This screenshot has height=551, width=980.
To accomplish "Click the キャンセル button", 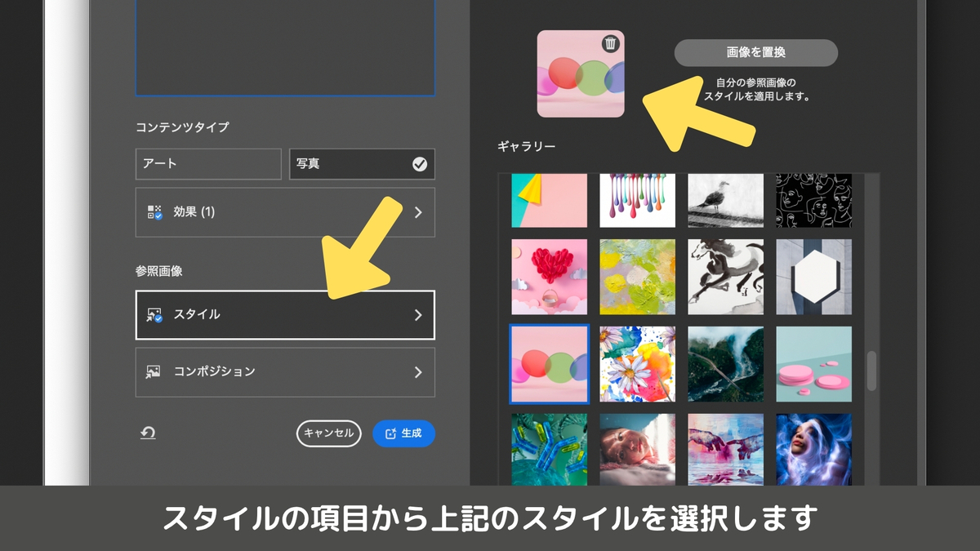I will (328, 433).
